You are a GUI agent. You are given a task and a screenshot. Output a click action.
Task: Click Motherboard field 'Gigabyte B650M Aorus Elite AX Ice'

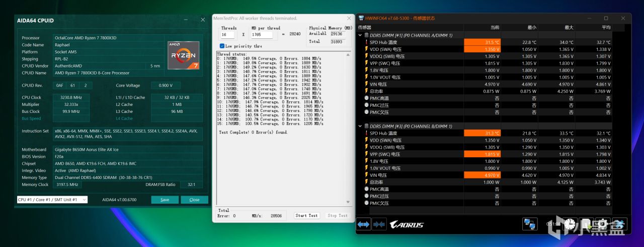tap(128, 150)
